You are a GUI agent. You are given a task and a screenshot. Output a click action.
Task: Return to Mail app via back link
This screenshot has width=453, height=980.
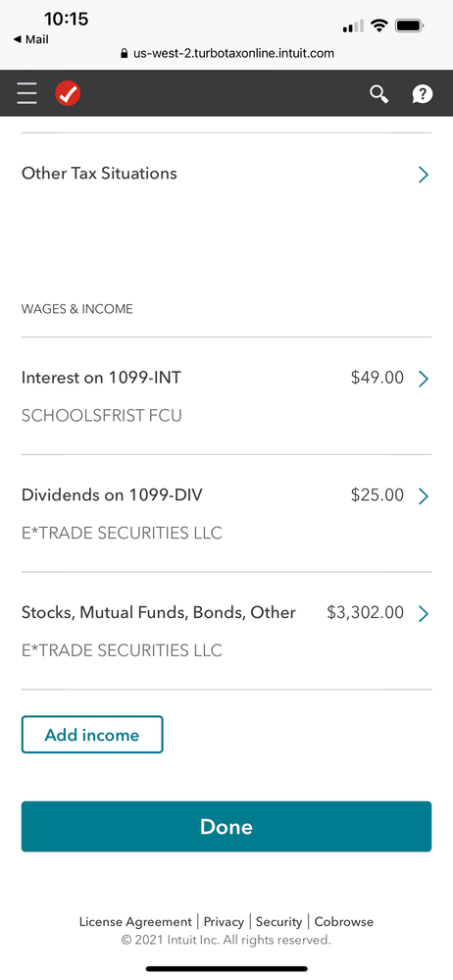pyautogui.click(x=30, y=39)
